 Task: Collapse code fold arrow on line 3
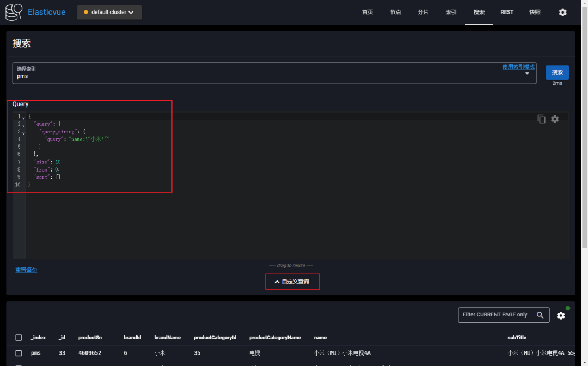pos(23,132)
